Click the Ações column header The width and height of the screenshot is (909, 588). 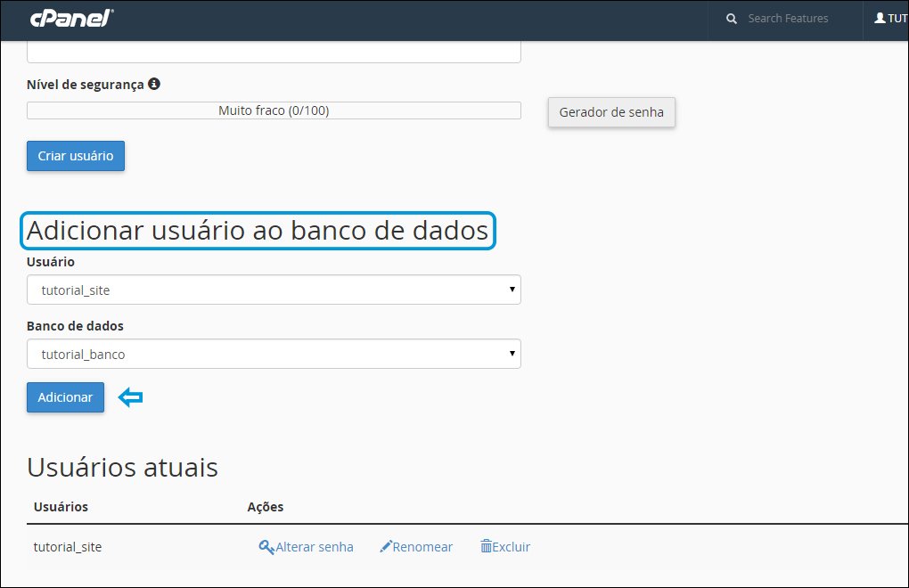pos(266,507)
